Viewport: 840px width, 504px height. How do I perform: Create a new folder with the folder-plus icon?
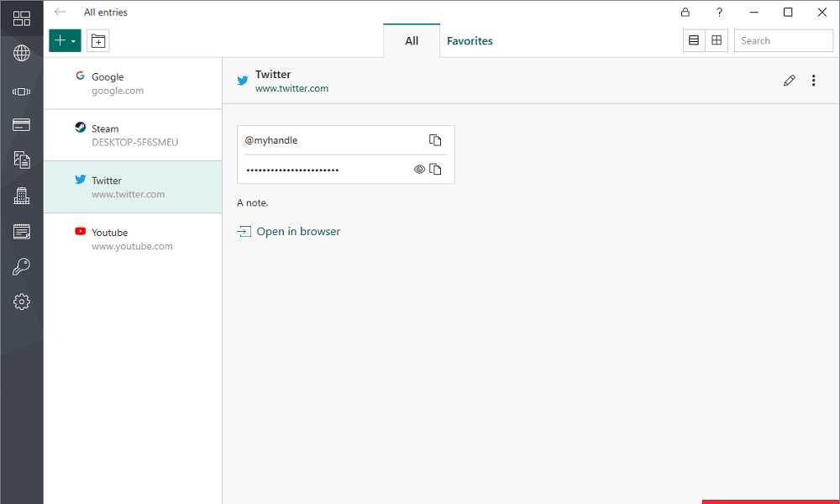[x=98, y=40]
